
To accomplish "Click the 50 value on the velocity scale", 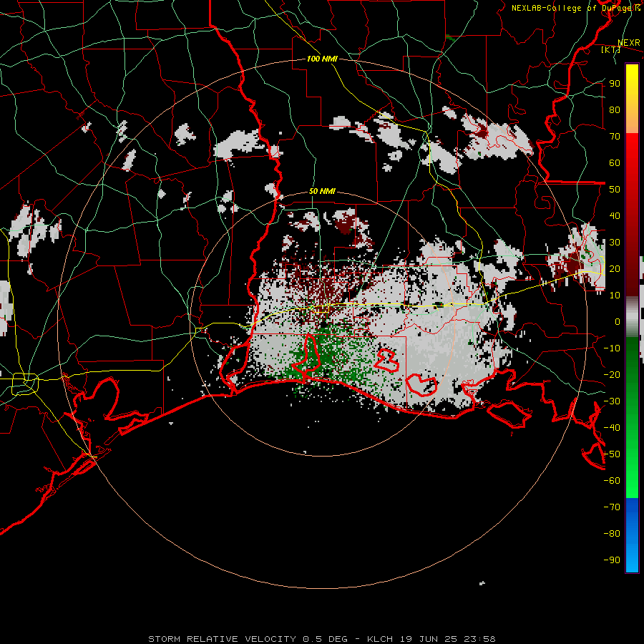I will pyautogui.click(x=615, y=190).
